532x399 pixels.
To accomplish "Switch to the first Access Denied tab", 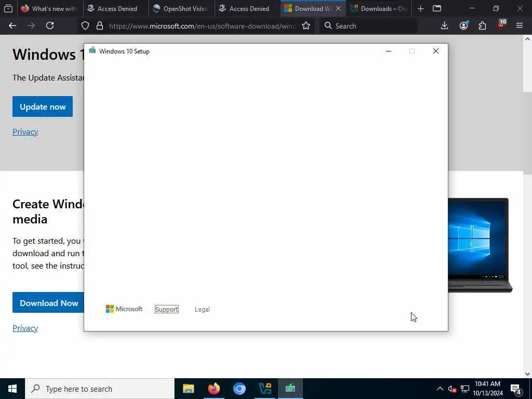I will (x=115, y=8).
